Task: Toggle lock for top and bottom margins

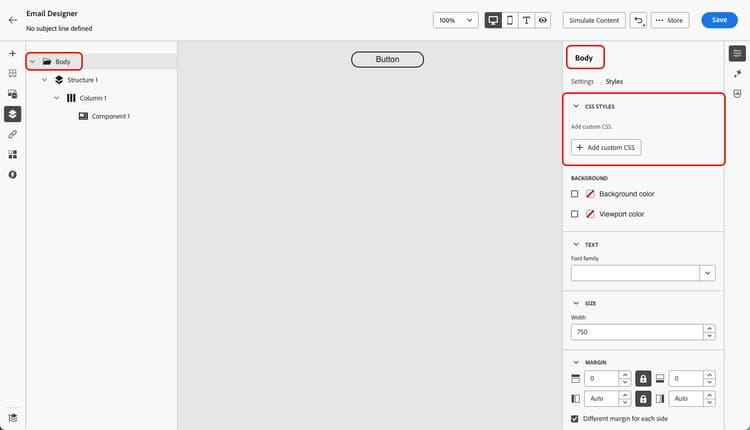Action: coord(643,378)
